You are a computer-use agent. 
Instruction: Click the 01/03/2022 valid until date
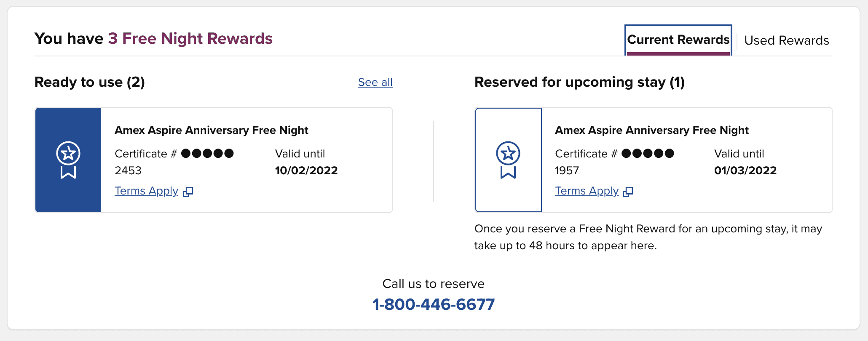(x=745, y=170)
